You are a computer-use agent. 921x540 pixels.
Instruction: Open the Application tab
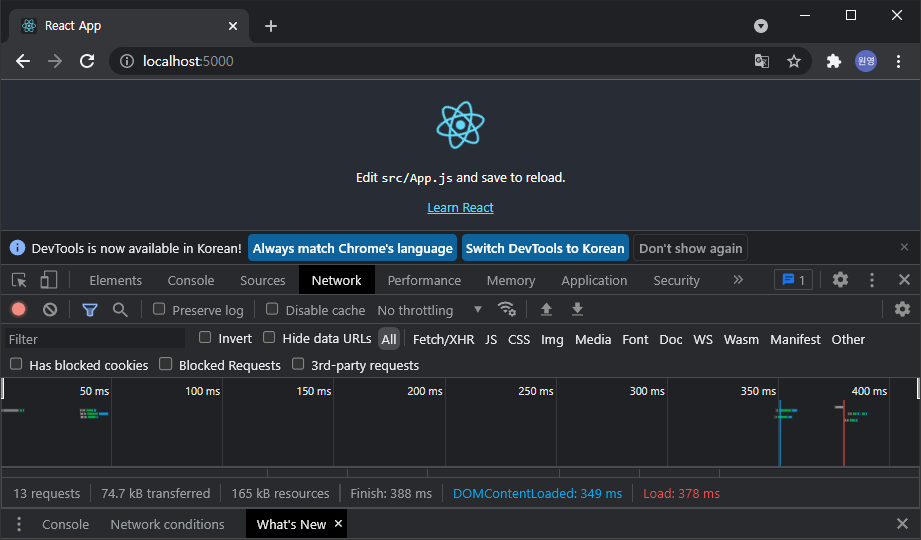point(594,280)
